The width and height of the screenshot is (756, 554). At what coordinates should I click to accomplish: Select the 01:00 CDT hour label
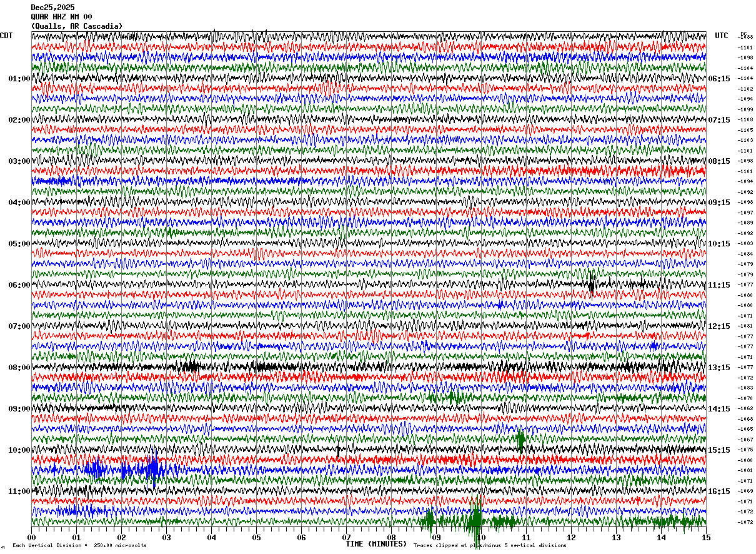(x=19, y=79)
